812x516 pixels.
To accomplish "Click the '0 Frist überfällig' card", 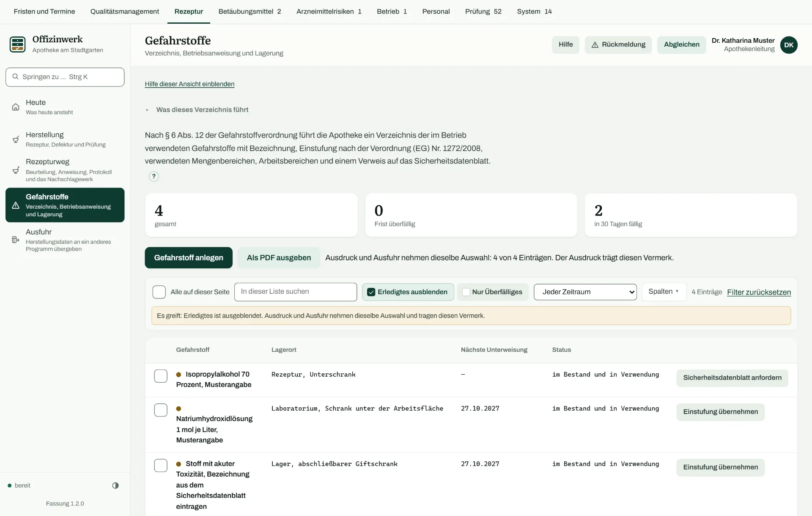I will (471, 215).
